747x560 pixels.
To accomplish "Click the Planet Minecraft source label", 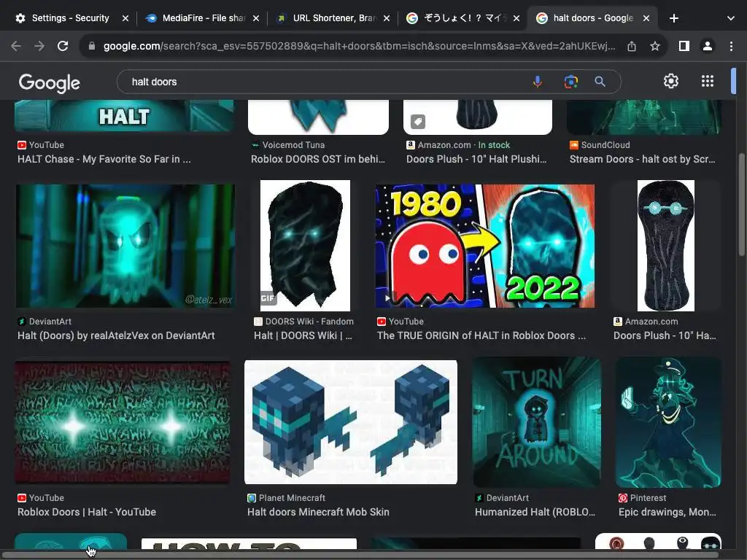I will pos(292,497).
